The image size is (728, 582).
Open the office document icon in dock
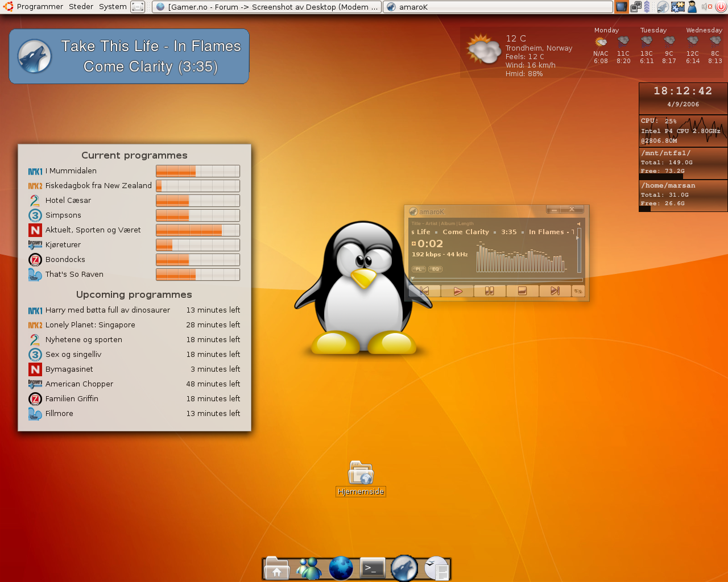(x=437, y=568)
